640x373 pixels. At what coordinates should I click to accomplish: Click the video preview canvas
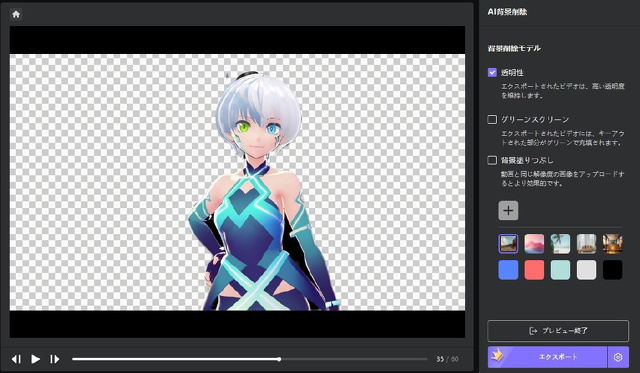click(237, 182)
